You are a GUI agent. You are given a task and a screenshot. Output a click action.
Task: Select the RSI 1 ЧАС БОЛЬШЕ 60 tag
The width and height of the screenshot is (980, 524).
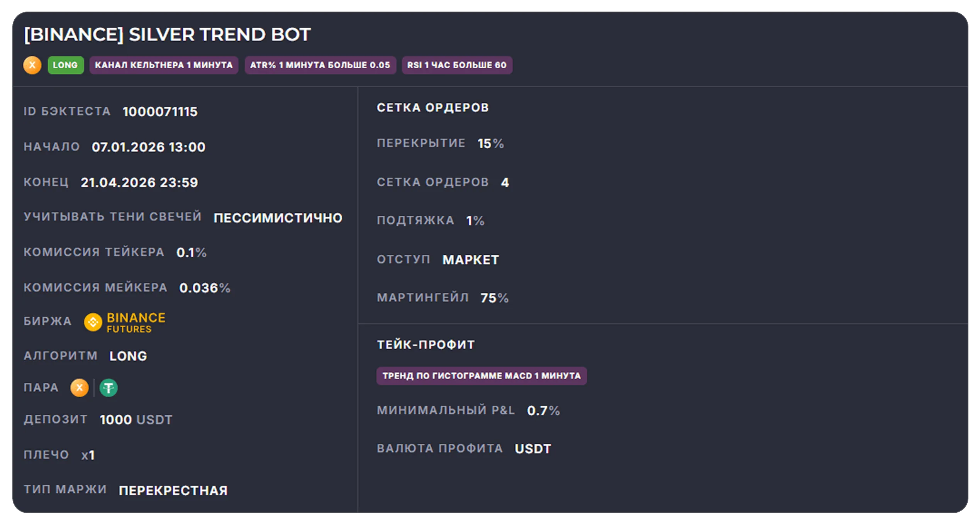[457, 65]
